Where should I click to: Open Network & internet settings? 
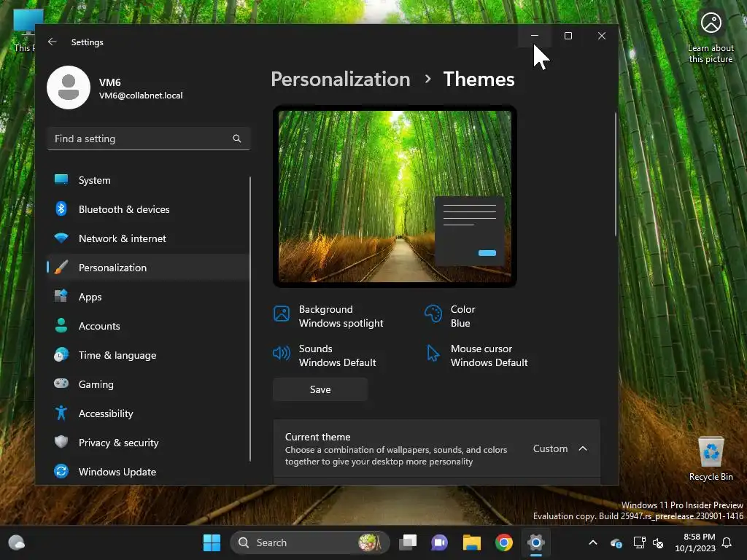(x=148, y=238)
